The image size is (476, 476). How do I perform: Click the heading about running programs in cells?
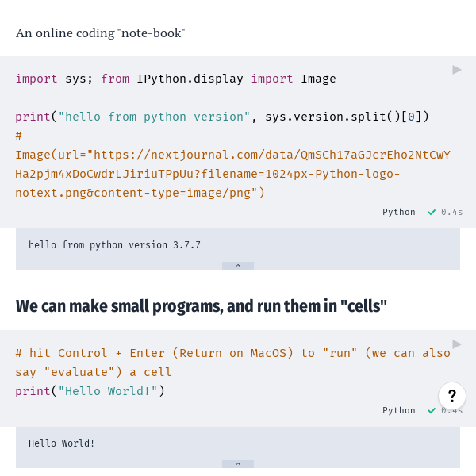pyautogui.click(x=202, y=306)
